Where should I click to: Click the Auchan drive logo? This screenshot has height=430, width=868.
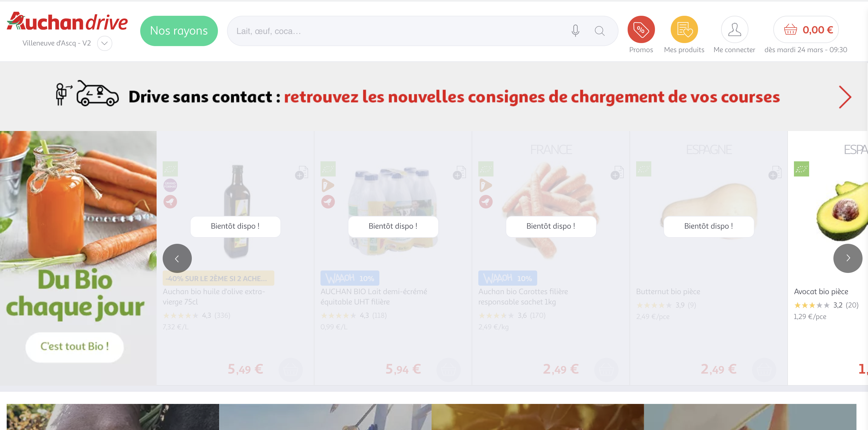click(67, 22)
